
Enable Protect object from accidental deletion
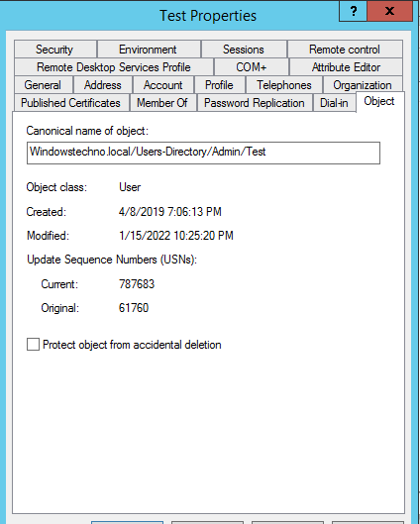click(x=33, y=345)
